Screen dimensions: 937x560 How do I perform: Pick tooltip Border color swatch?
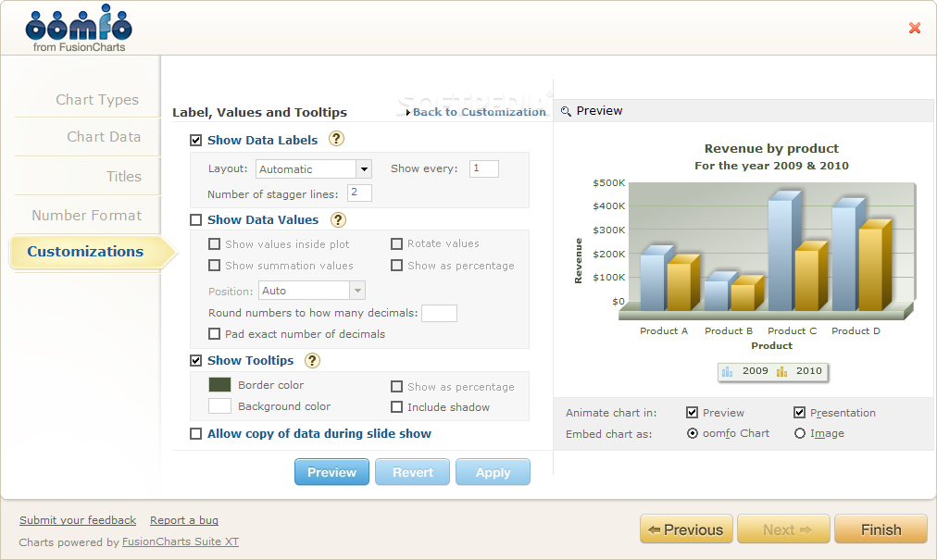219,385
